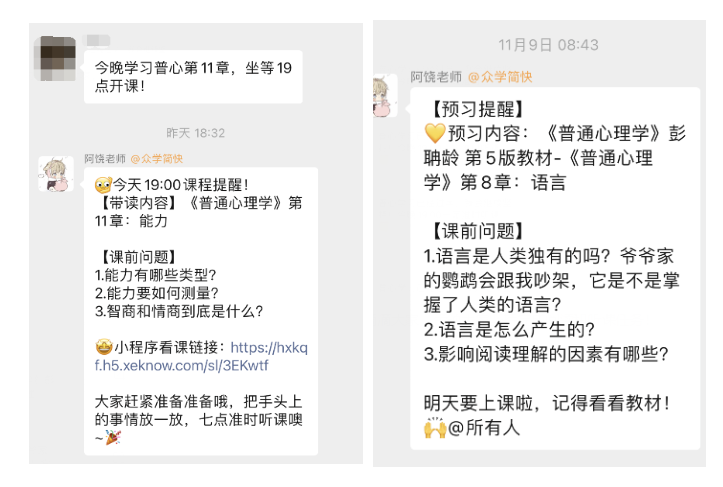The width and height of the screenshot is (723, 487).
Task: Click the 11月9日 08:43 timestamp
Action: click(548, 45)
